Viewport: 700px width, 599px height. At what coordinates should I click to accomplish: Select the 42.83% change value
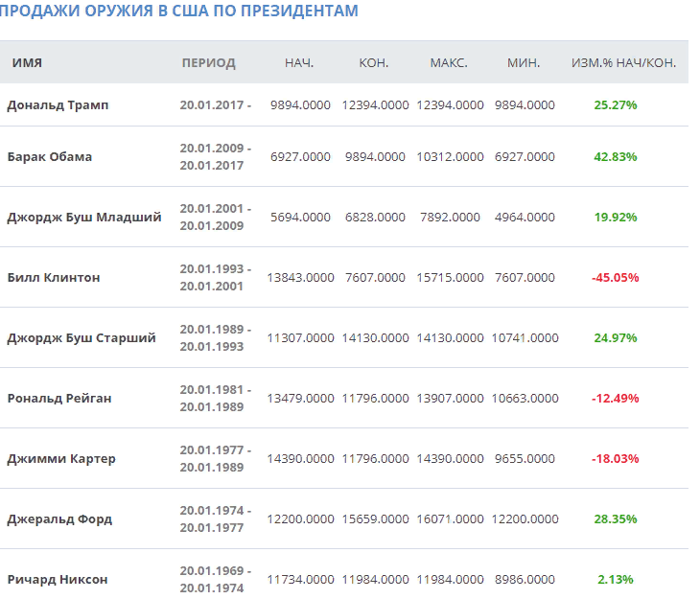click(616, 156)
